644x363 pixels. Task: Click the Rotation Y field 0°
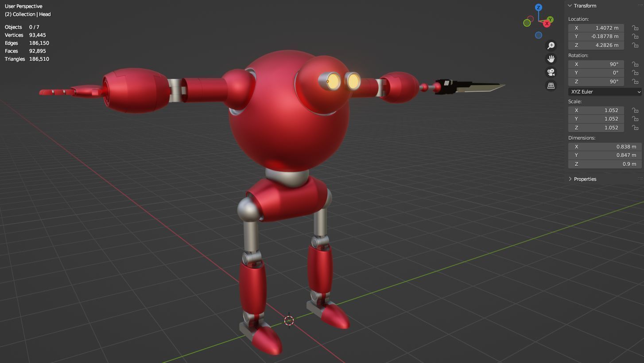coord(596,73)
